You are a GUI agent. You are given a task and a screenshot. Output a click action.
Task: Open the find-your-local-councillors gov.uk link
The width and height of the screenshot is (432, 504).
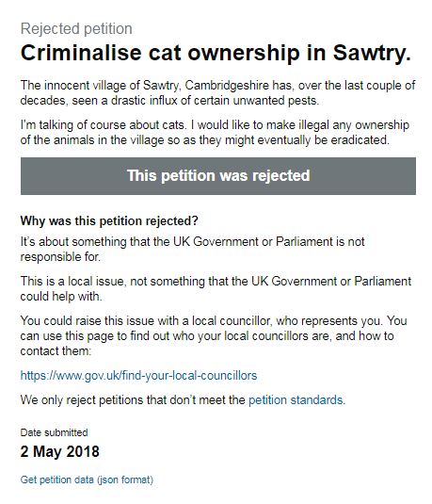(x=138, y=376)
